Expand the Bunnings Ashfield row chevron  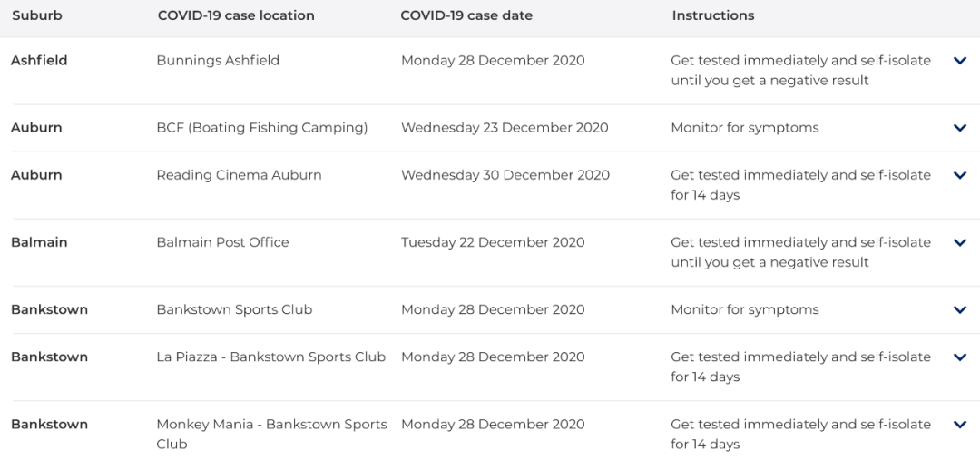click(960, 61)
